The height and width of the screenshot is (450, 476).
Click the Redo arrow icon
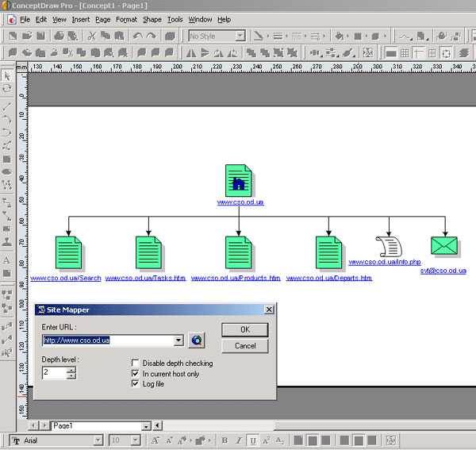point(152,37)
